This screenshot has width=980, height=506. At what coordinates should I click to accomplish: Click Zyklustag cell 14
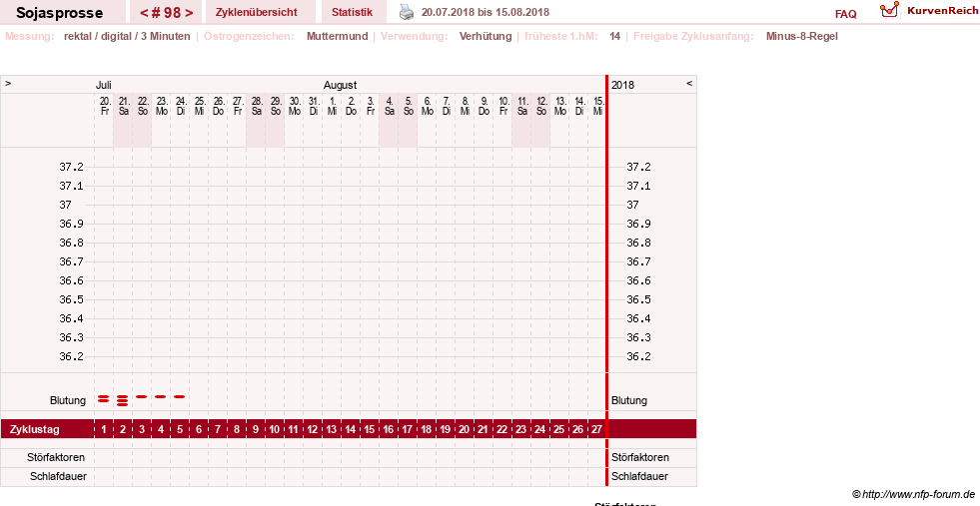pyautogui.click(x=350, y=429)
